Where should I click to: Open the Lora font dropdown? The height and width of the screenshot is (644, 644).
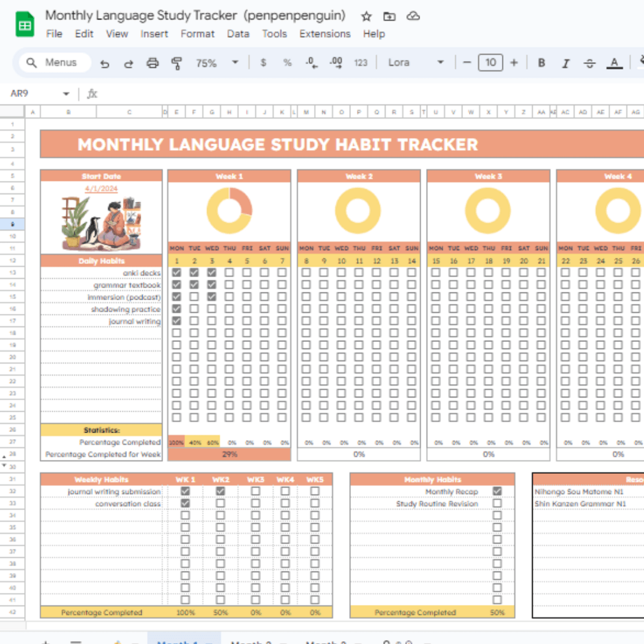pyautogui.click(x=416, y=63)
